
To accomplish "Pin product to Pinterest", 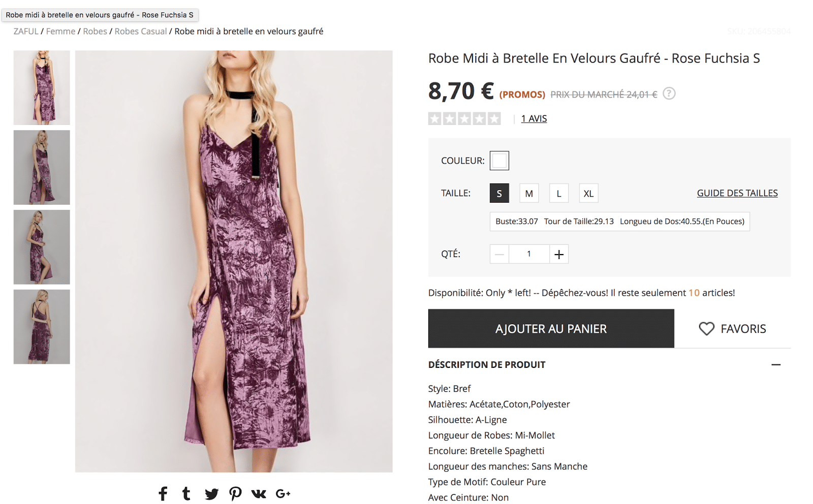I will [x=235, y=493].
